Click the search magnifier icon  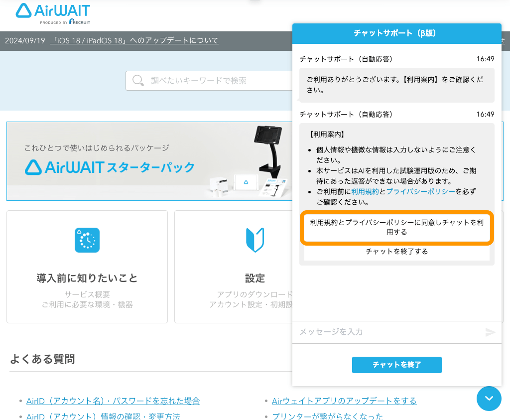pyautogui.click(x=138, y=80)
